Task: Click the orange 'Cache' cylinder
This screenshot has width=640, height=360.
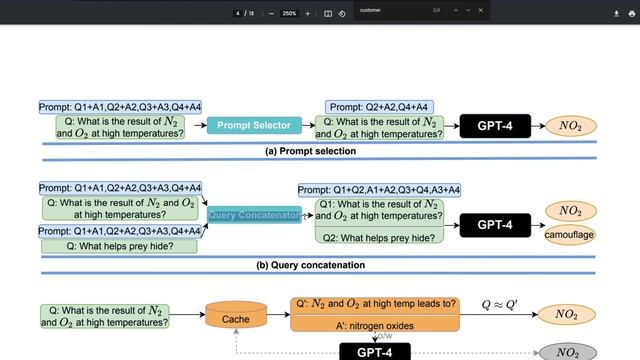Action: tap(236, 315)
